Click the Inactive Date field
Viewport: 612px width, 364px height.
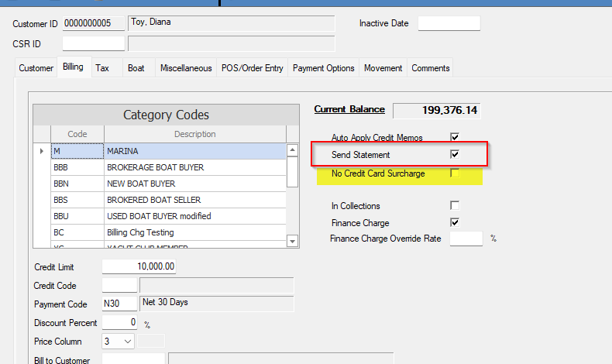tap(449, 23)
